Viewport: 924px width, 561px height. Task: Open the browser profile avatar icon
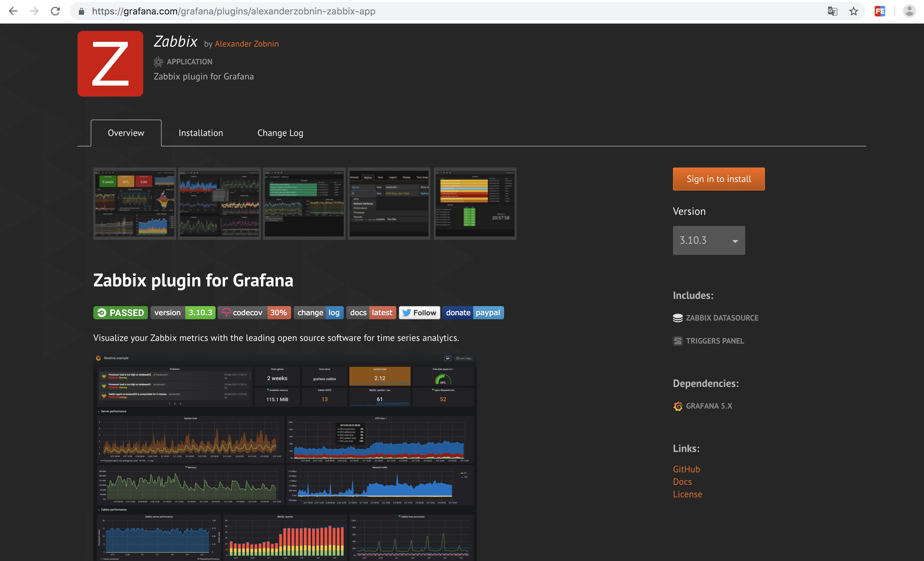[x=909, y=11]
